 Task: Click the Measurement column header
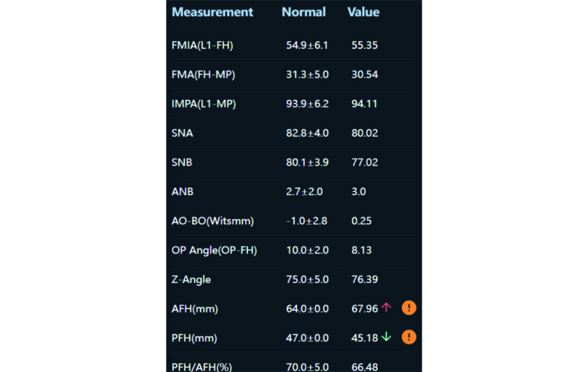212,12
